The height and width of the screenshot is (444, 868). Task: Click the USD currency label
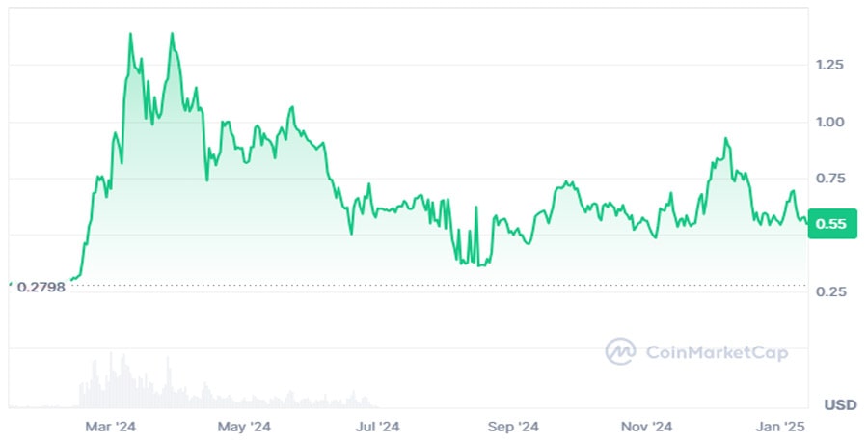pyautogui.click(x=839, y=404)
